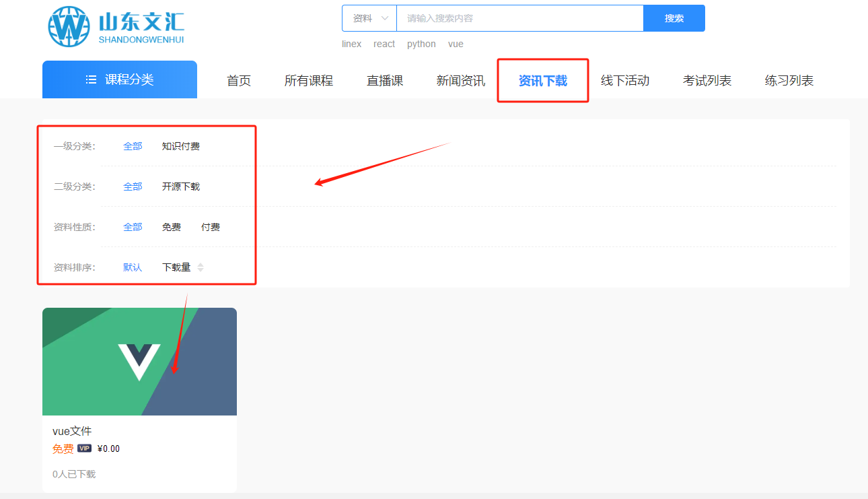Screen dimensions: 868x499
Task: Click the 搜索 button
Action: tap(674, 18)
